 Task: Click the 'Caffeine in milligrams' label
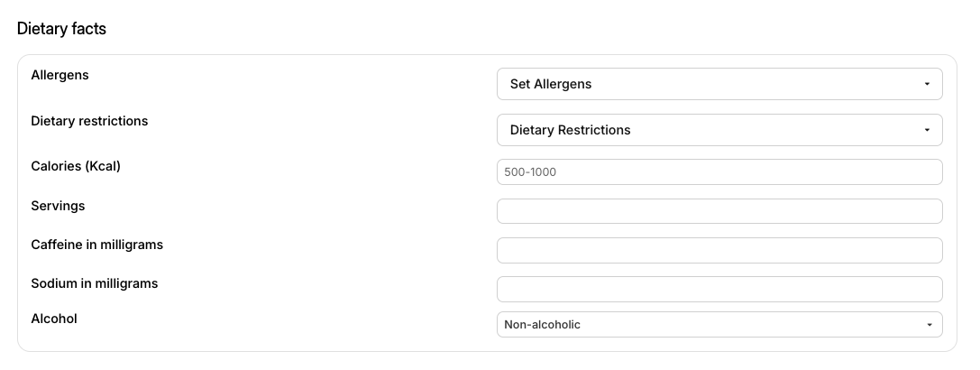[x=96, y=245]
